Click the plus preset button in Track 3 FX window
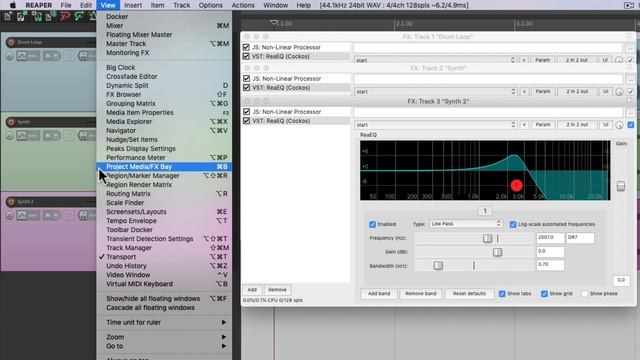 pos(524,125)
